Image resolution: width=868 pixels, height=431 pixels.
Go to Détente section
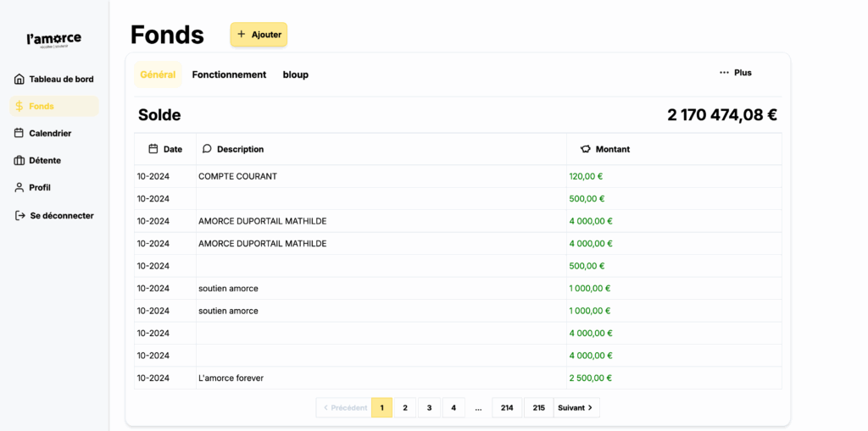[x=45, y=160]
